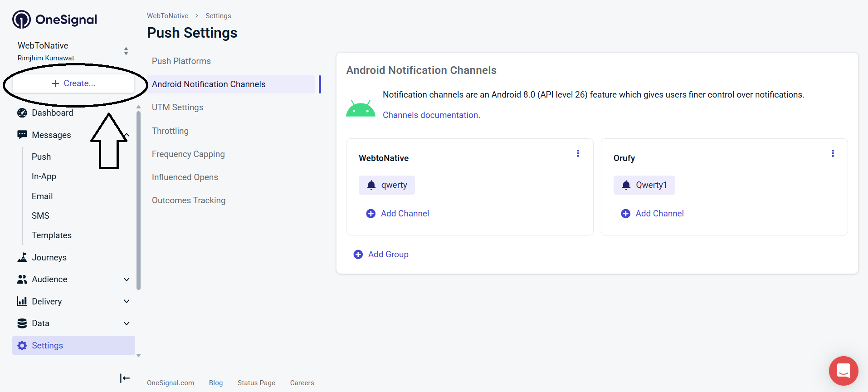The image size is (868, 392).
Task: Click the sidebar scrollbar down arrow
Action: (x=139, y=356)
